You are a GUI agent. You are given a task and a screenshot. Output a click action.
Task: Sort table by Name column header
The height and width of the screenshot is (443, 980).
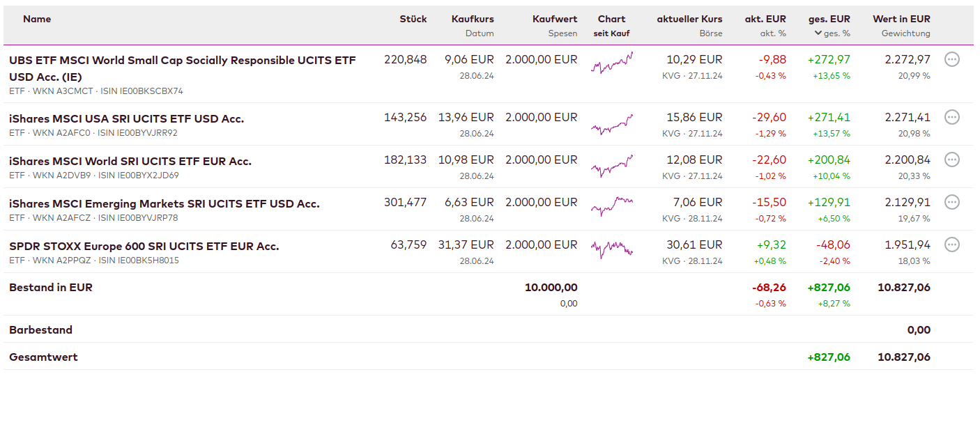click(37, 20)
